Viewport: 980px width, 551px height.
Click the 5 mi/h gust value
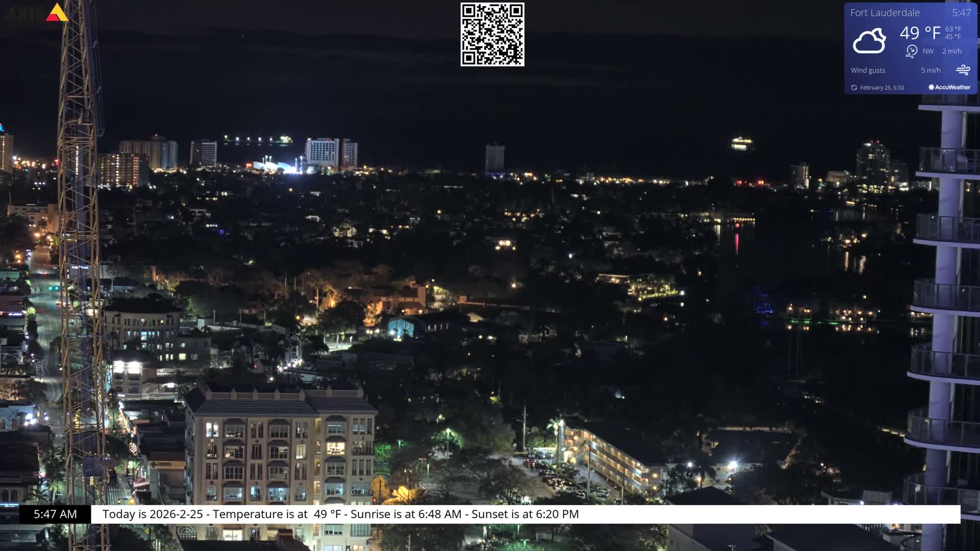[930, 70]
